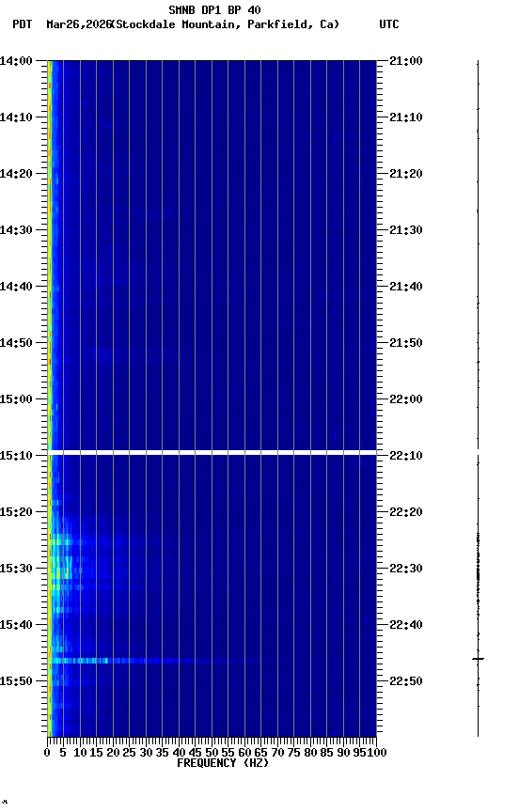Click the '22:20' UTC time label
The width and height of the screenshot is (519, 812).
tap(406, 512)
